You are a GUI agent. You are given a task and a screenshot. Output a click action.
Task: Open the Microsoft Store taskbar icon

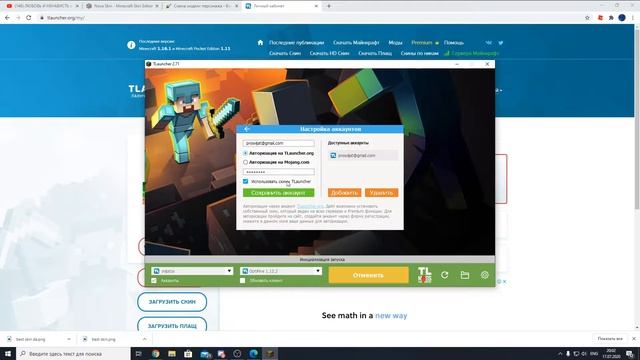tap(188, 354)
